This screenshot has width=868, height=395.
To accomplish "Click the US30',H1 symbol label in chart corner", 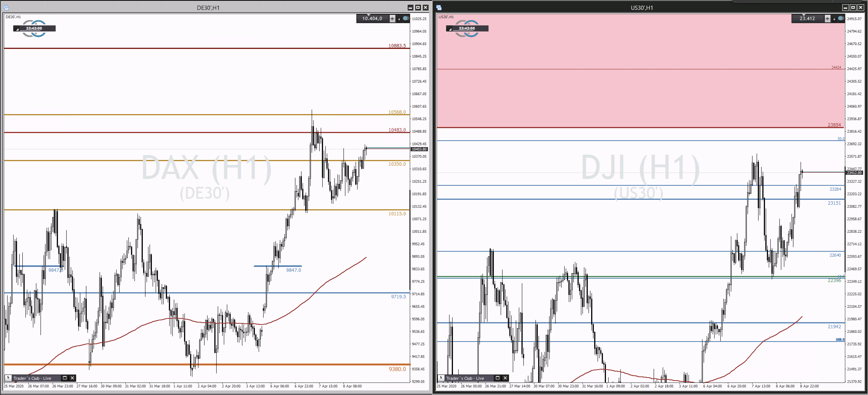I will pos(446,17).
